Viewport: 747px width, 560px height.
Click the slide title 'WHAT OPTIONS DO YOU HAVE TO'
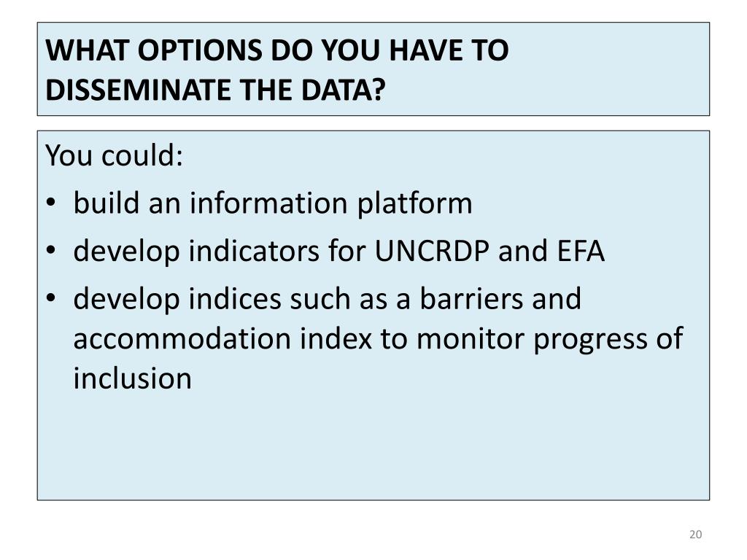(276, 50)
